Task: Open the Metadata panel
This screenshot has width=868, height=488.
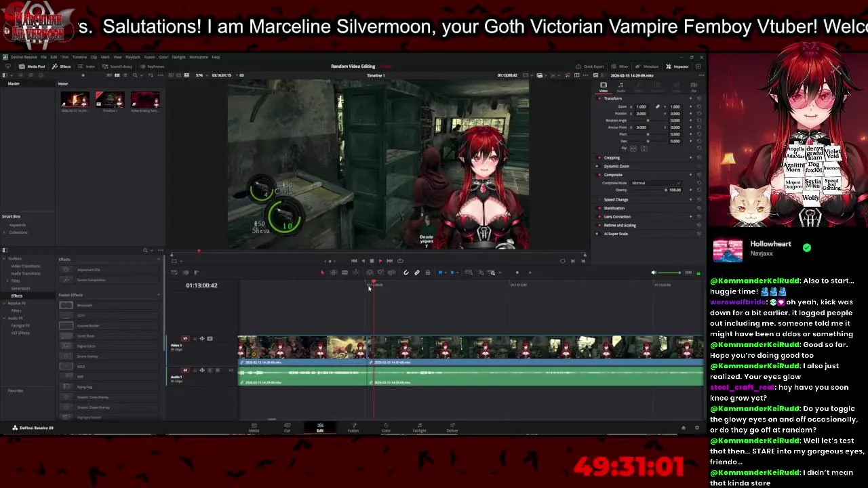Action: (647, 66)
